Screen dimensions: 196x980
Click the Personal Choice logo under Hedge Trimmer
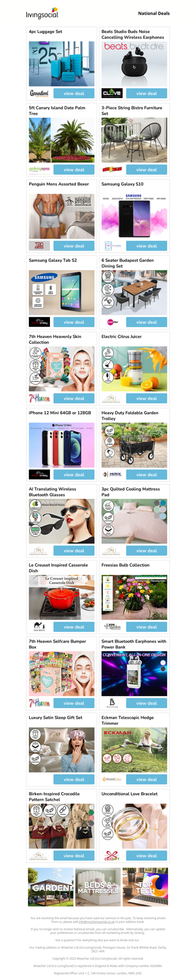point(112,779)
